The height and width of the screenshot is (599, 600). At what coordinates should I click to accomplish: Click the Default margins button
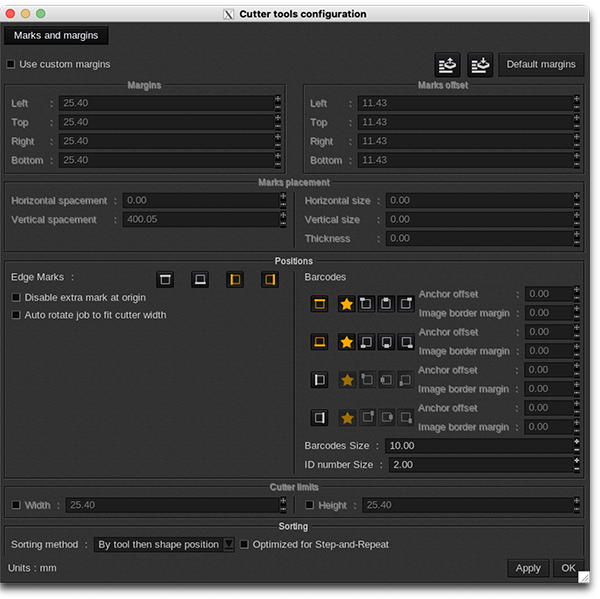click(541, 64)
